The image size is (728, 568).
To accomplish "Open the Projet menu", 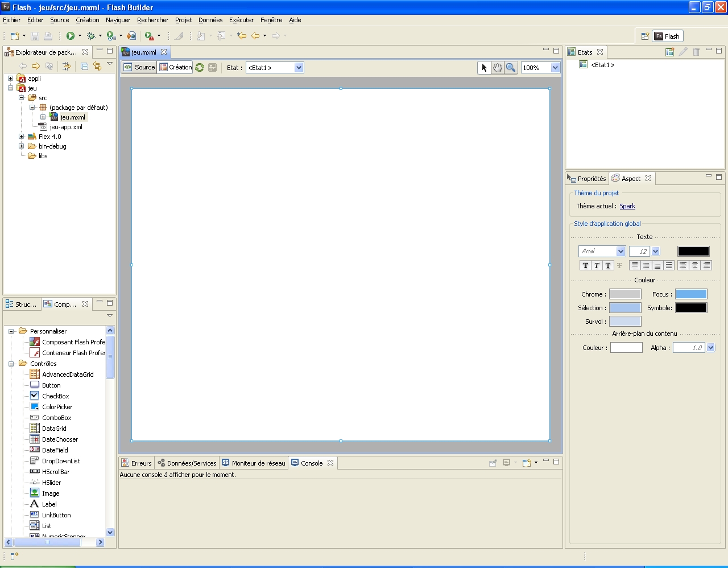I will (x=183, y=20).
